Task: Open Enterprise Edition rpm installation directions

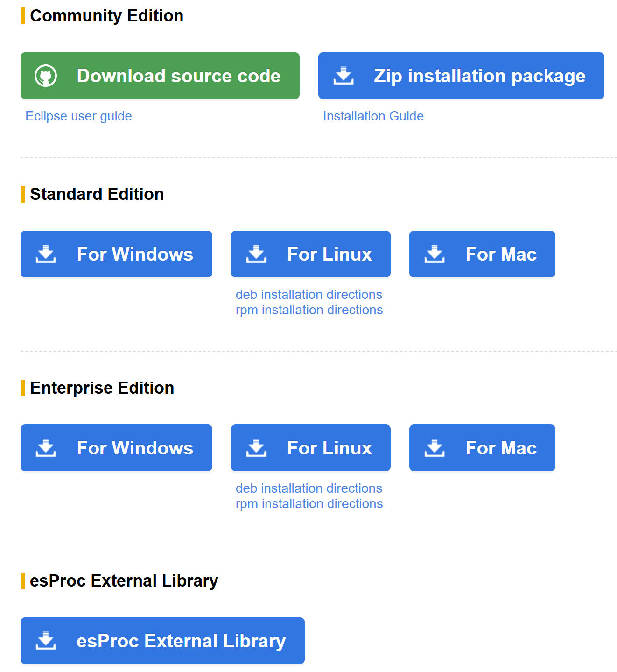Action: pos(309,504)
